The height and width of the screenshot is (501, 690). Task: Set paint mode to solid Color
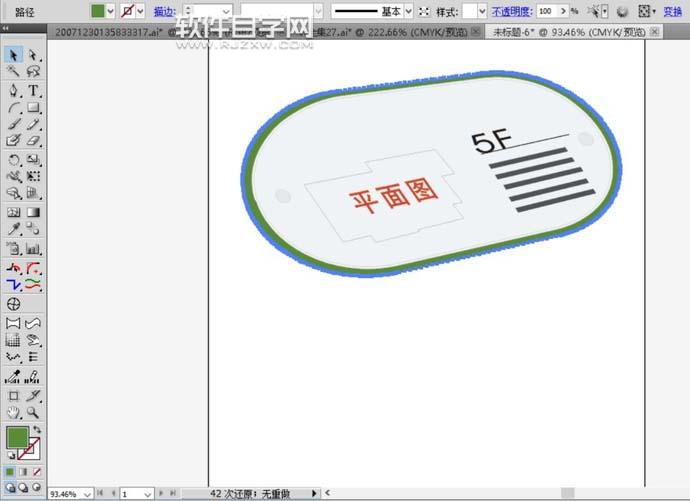(10, 472)
